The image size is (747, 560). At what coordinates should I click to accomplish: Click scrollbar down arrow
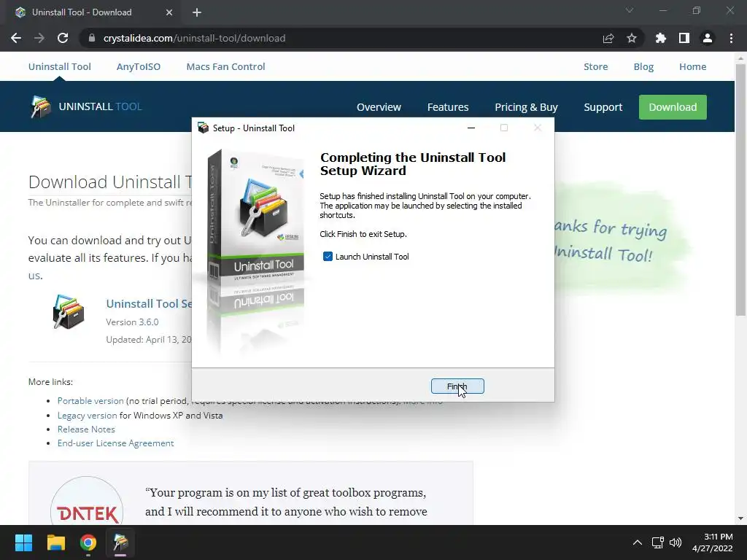pyautogui.click(x=740, y=518)
